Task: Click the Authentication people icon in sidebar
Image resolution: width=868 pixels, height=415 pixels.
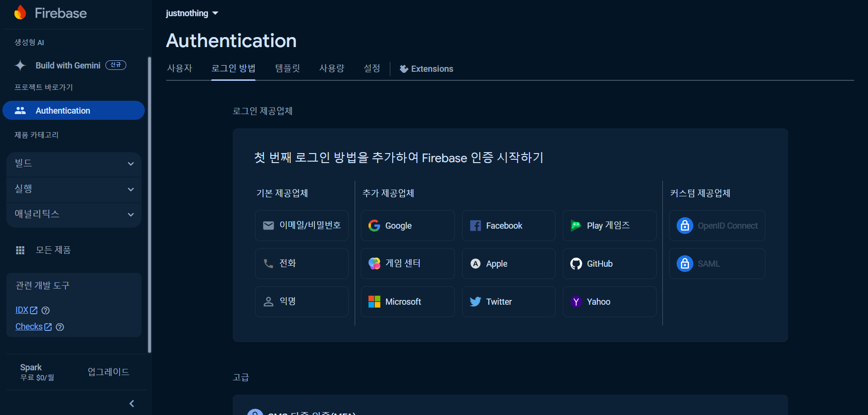Action: click(20, 110)
